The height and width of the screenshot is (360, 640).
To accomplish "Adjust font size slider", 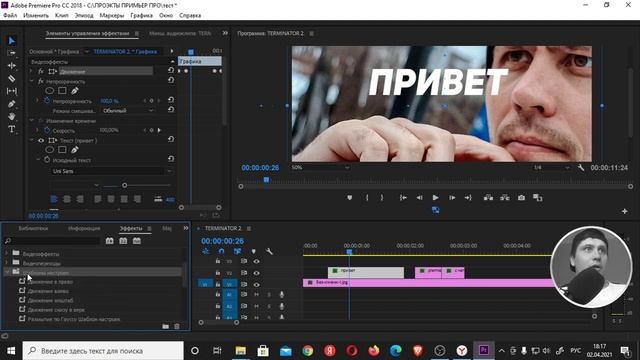I will 124,185.
